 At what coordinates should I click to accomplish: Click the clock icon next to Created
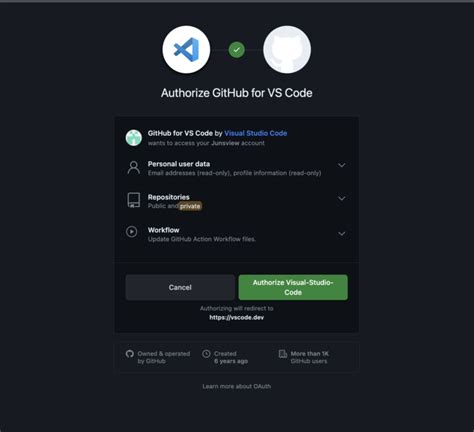coord(206,354)
